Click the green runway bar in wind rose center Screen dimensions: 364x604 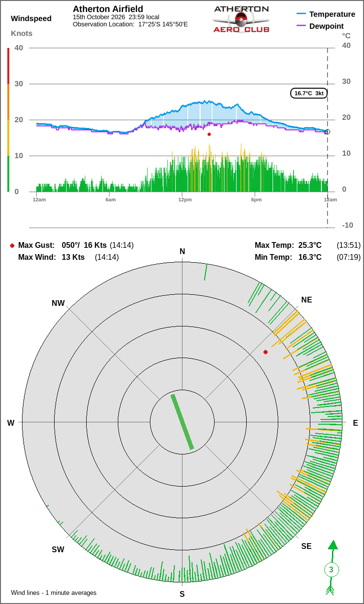[x=182, y=422]
